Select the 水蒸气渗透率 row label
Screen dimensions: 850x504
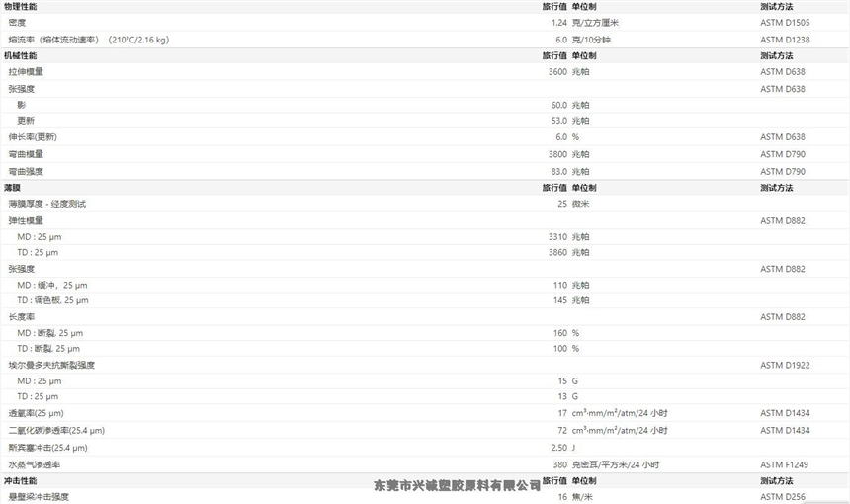[35, 463]
